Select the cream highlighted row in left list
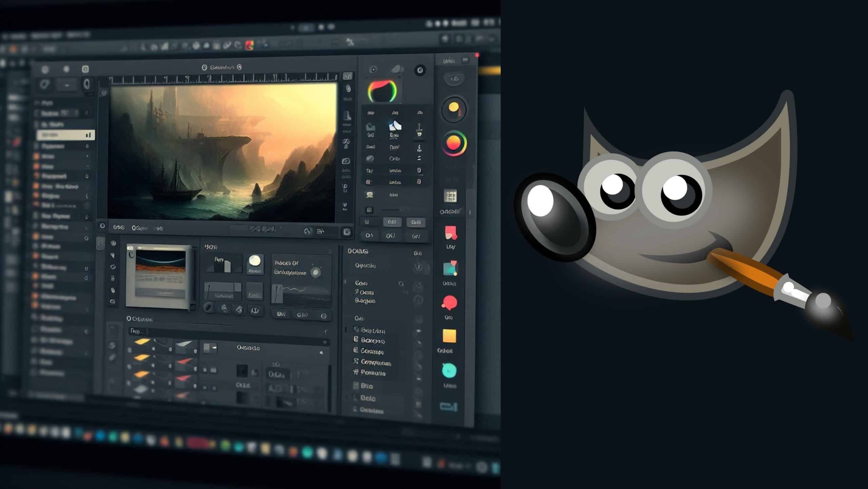Screen dimensions: 868x489 (65, 135)
